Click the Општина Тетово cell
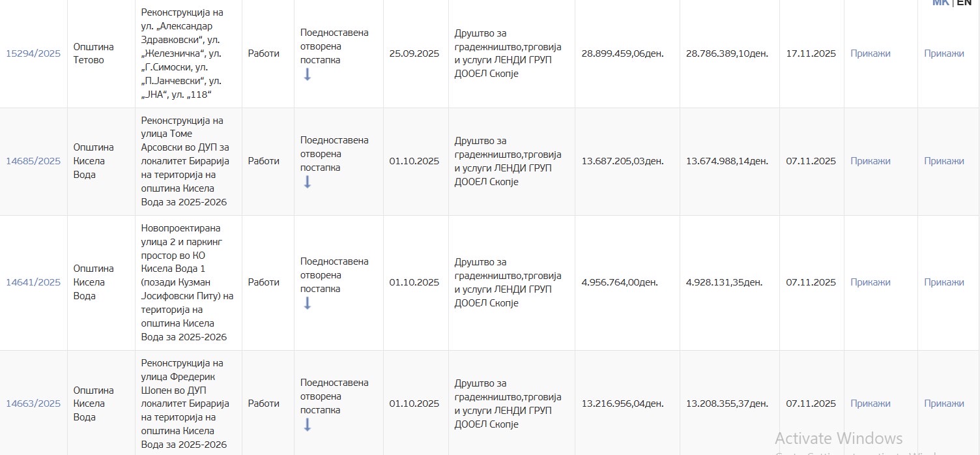This screenshot has width=980, height=455. click(x=93, y=53)
